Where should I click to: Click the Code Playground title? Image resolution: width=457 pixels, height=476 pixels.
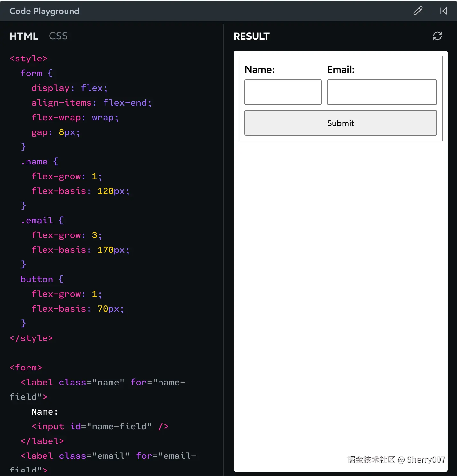click(44, 11)
